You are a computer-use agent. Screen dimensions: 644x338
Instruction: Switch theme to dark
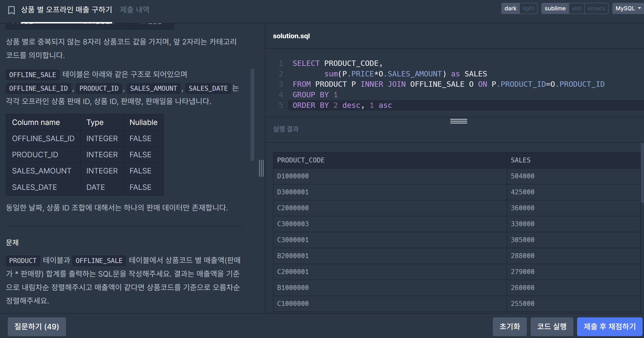(x=510, y=8)
